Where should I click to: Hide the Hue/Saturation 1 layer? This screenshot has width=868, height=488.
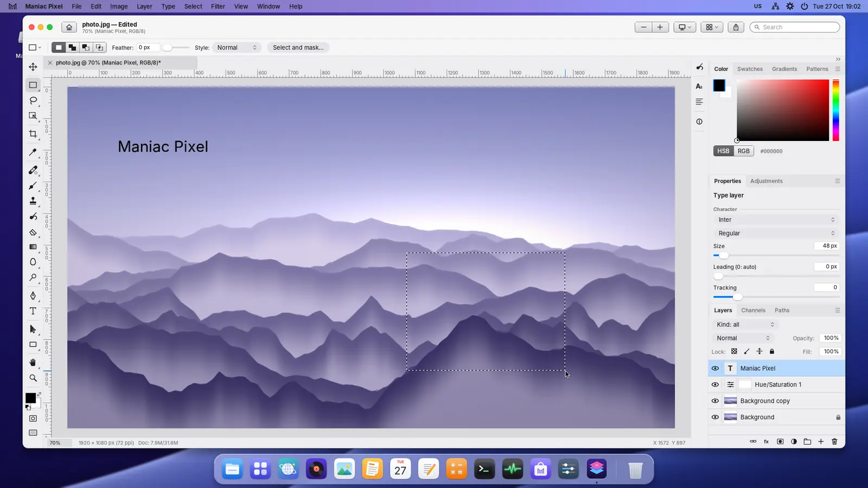pyautogui.click(x=715, y=384)
